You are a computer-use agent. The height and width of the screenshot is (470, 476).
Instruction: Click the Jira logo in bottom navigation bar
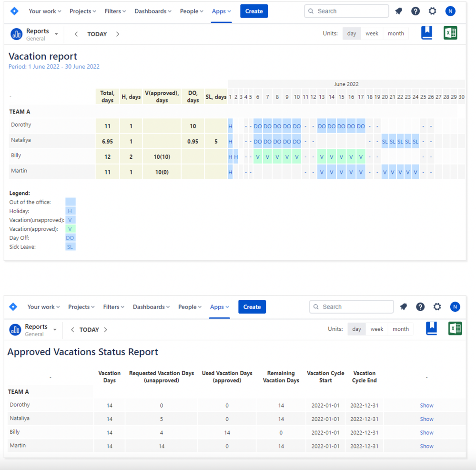(13, 307)
